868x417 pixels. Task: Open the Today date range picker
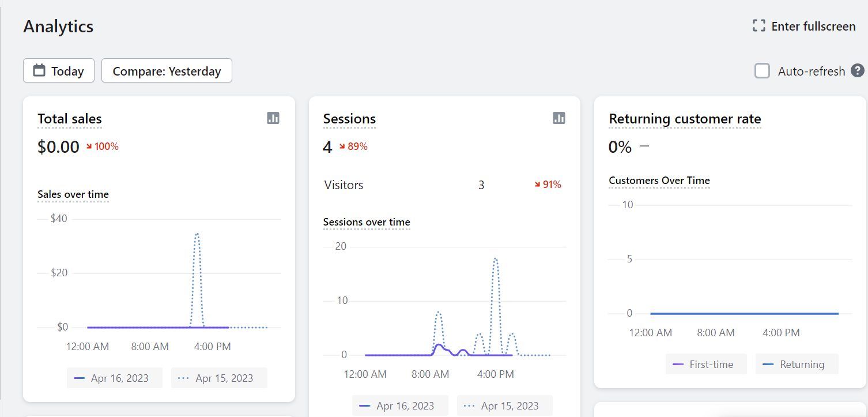(59, 70)
